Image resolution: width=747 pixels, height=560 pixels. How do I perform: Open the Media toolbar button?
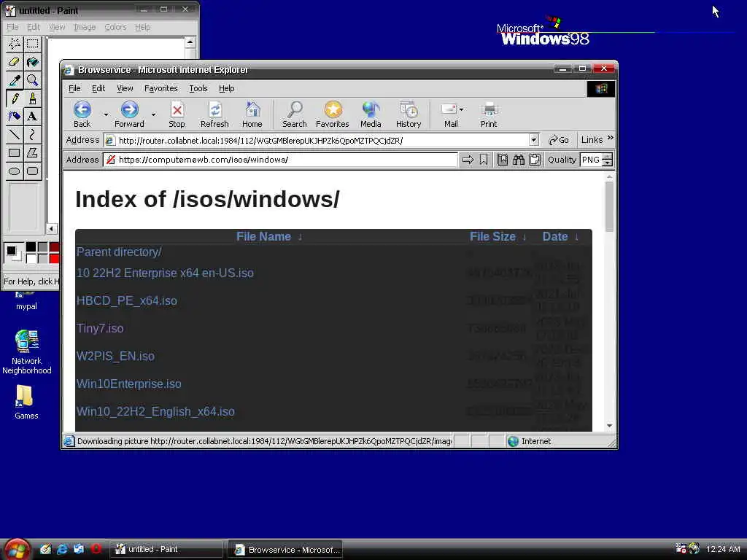tap(371, 114)
